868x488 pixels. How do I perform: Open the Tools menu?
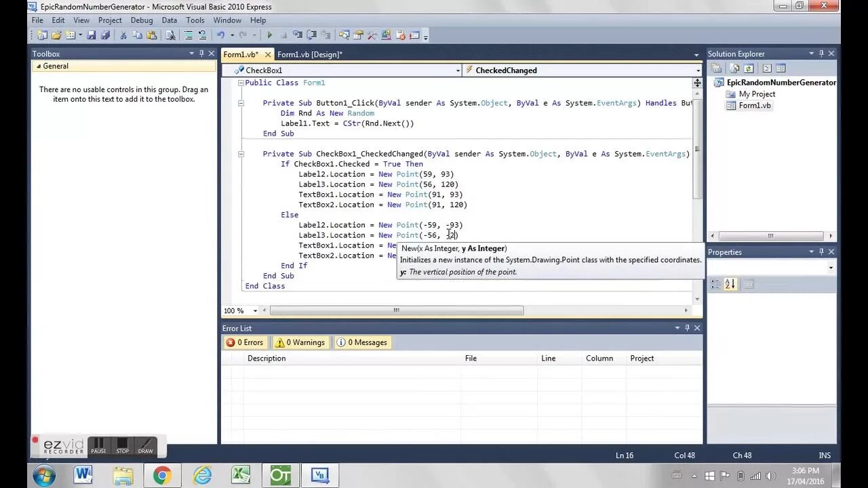pos(195,20)
